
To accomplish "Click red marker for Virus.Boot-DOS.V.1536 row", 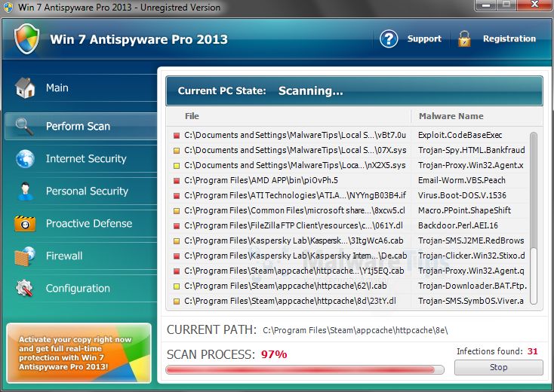I will pyautogui.click(x=177, y=196).
